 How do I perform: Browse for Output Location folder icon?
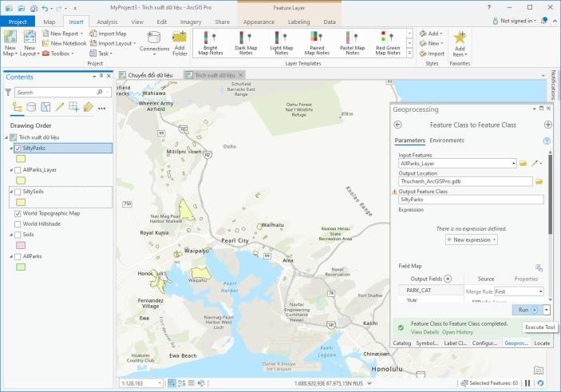[x=539, y=181]
